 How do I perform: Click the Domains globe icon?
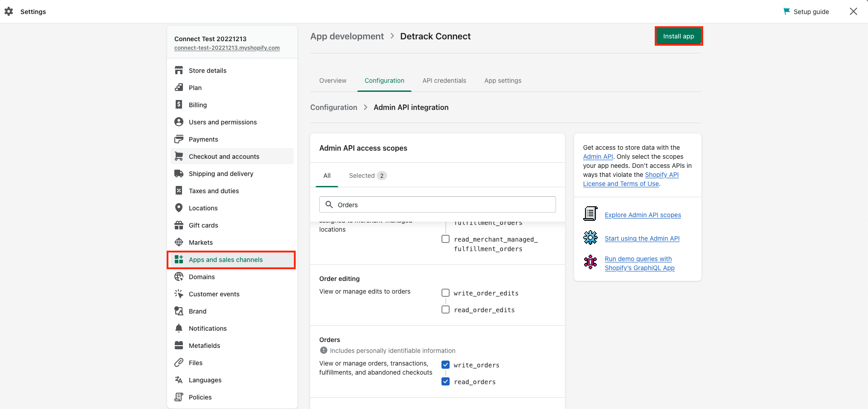click(x=179, y=277)
